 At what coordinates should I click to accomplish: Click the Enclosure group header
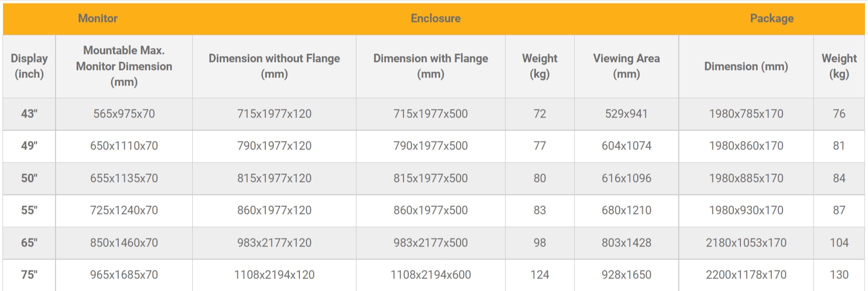(436, 18)
